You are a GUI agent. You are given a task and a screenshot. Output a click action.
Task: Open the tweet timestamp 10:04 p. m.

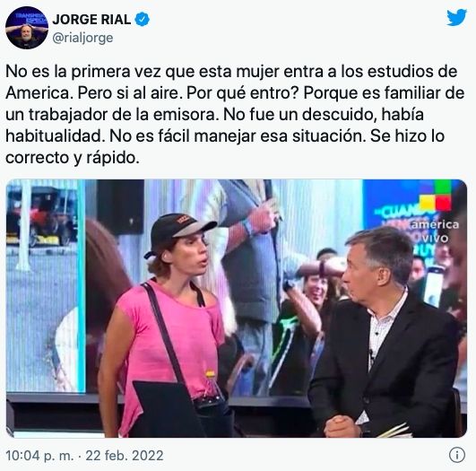point(39,456)
